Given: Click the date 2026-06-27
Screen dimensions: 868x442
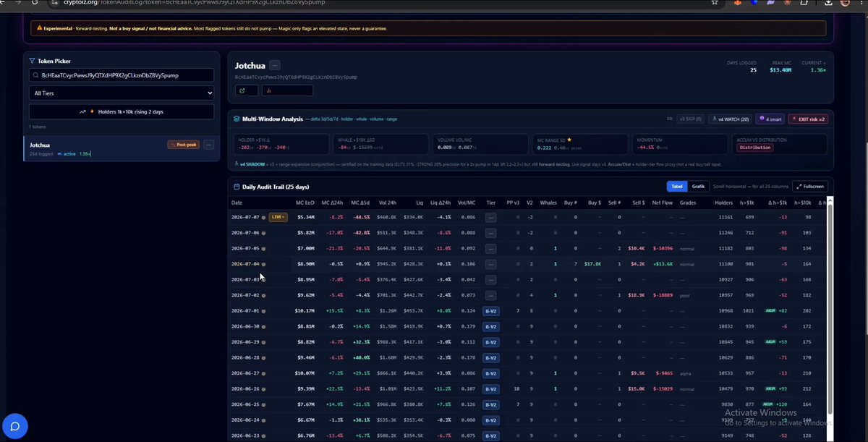Looking at the screenshot, I should coord(245,373).
